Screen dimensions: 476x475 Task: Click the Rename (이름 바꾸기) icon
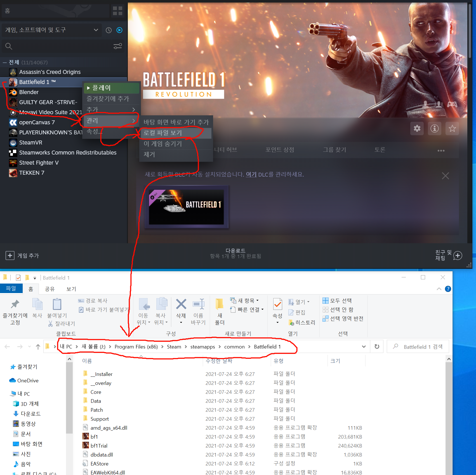tap(198, 304)
